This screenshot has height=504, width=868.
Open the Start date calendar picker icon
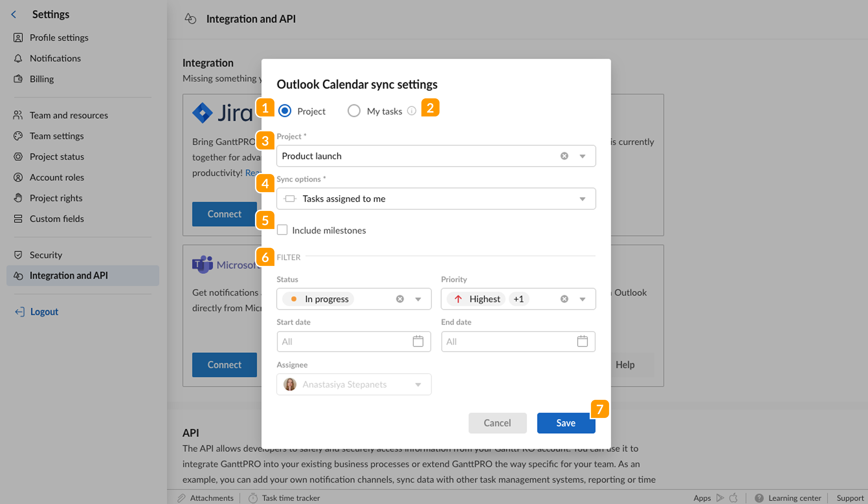pyautogui.click(x=418, y=341)
